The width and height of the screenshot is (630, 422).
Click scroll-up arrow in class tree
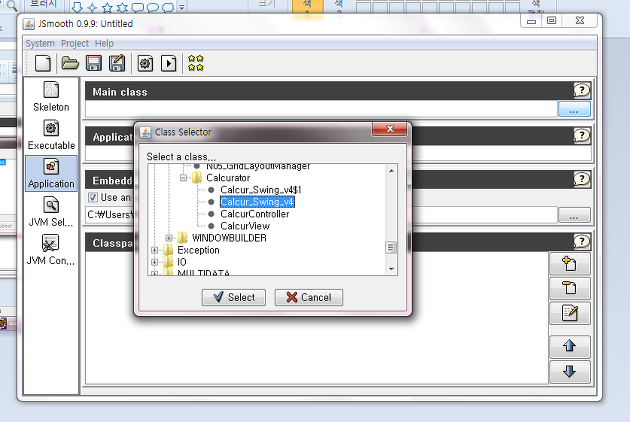(x=391, y=170)
